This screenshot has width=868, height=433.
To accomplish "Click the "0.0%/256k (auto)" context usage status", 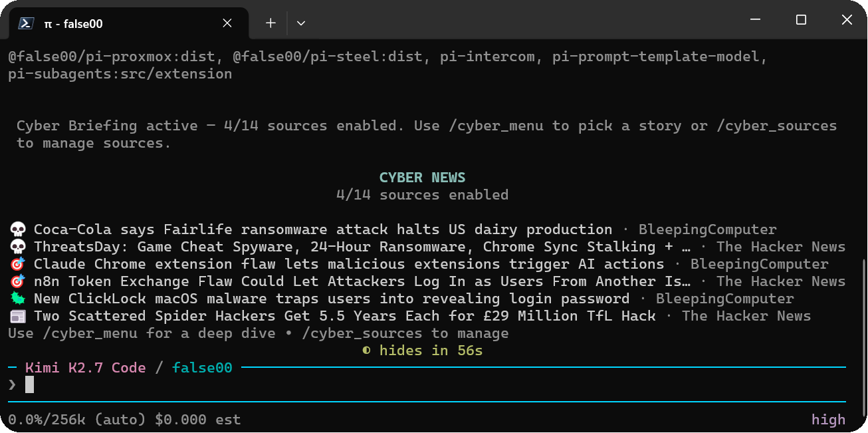I will coord(77,420).
